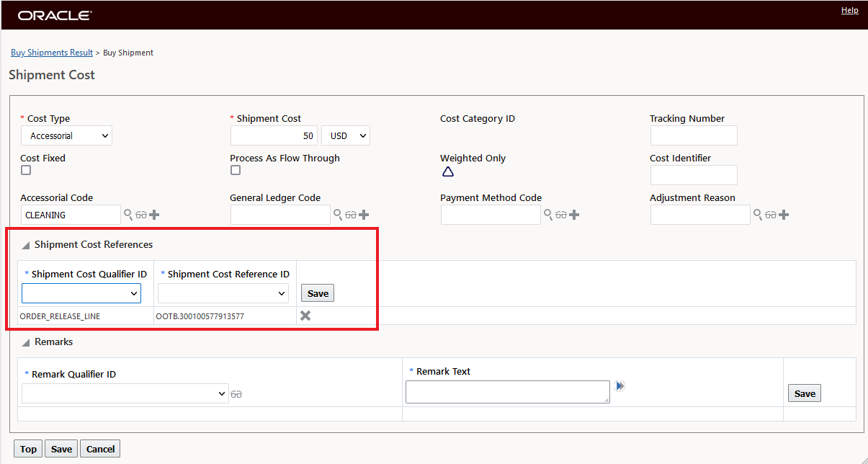Open the Help link
Viewport: 868px width, 464px height.
pos(849,11)
